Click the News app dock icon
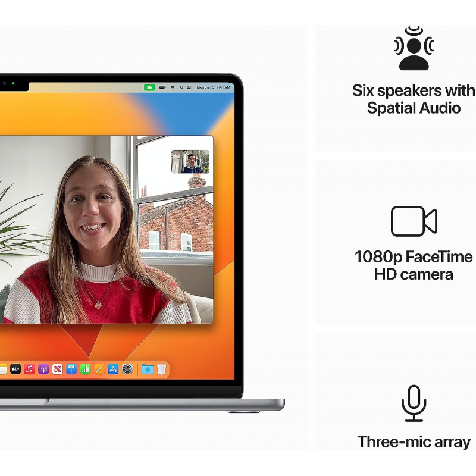Viewport: 476px width, 476px height. pyautogui.click(x=57, y=369)
